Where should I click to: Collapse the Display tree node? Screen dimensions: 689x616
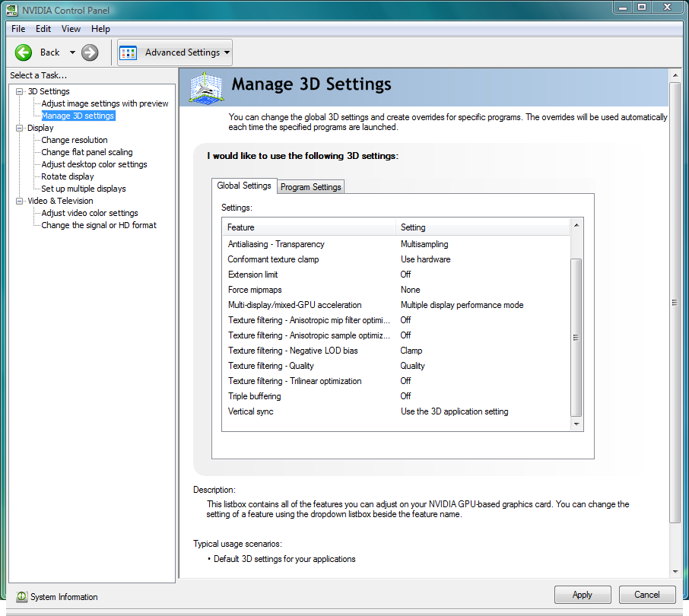19,128
